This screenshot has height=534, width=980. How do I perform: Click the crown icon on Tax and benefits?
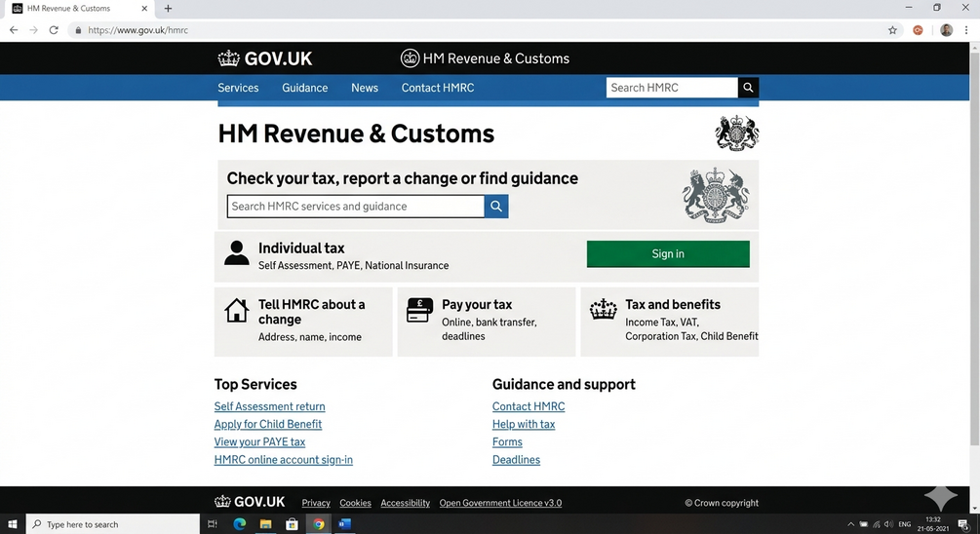(604, 309)
